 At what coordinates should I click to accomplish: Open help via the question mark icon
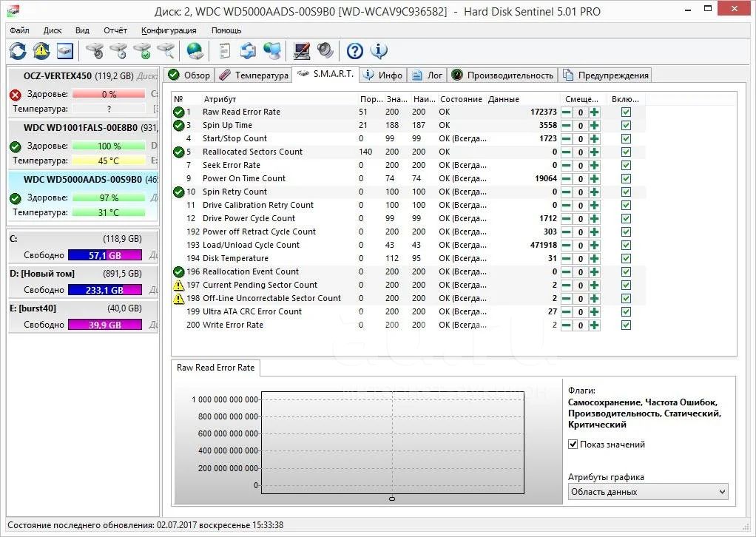coord(355,50)
